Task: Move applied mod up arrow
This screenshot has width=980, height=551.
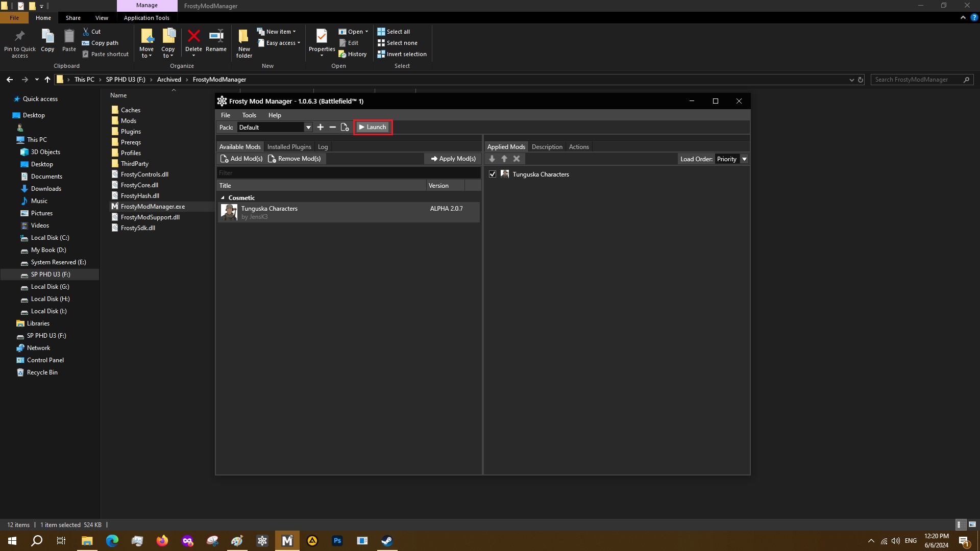Action: coord(504,159)
